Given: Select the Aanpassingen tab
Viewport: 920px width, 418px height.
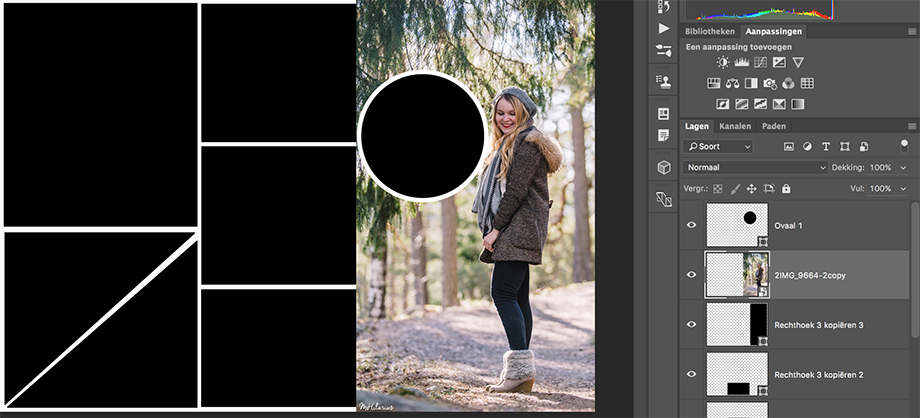Looking at the screenshot, I should 773,31.
